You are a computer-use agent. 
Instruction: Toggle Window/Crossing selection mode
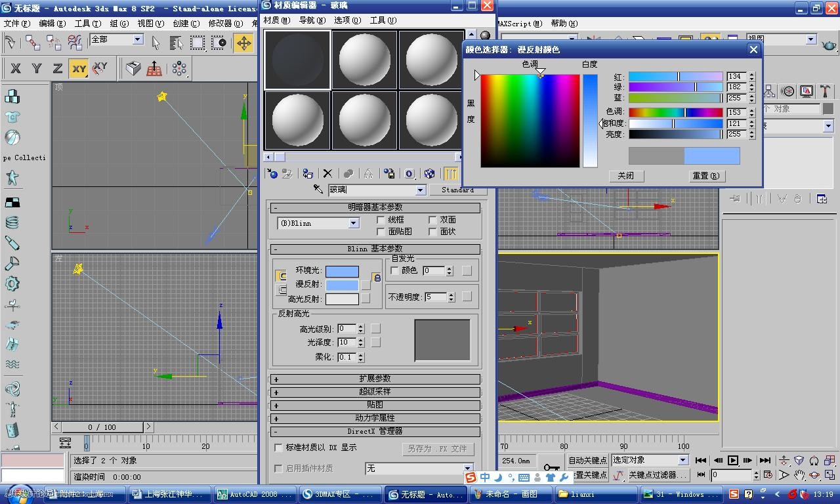coord(219,43)
